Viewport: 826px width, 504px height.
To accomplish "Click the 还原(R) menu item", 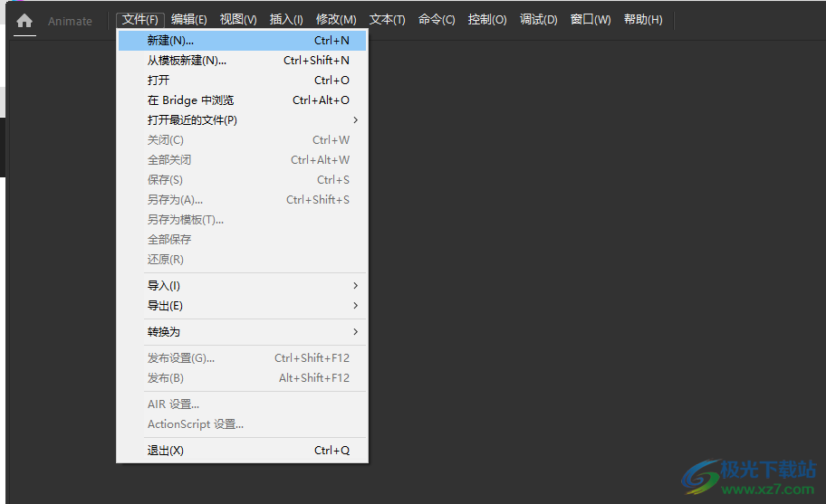I will click(x=242, y=260).
